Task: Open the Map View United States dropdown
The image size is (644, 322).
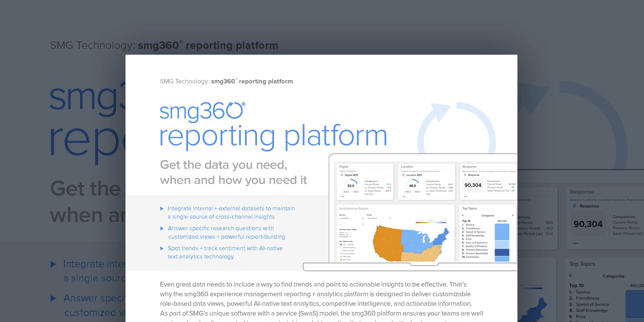Action: pyautogui.click(x=352, y=218)
